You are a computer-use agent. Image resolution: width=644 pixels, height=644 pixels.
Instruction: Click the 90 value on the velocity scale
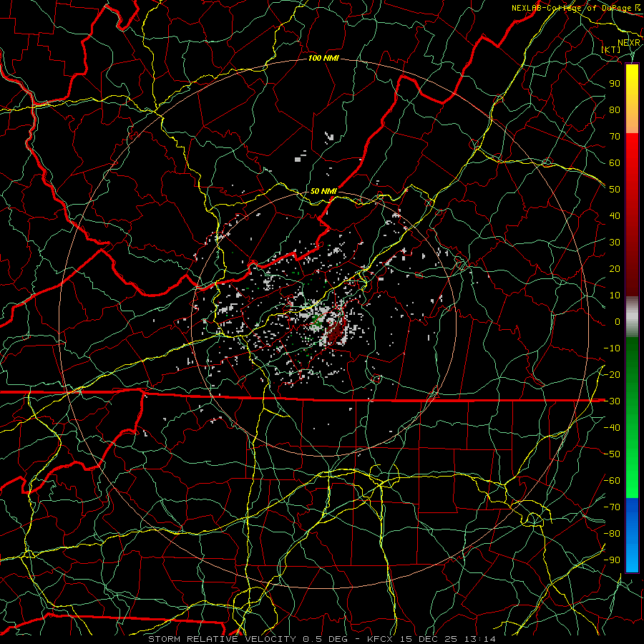click(x=615, y=84)
